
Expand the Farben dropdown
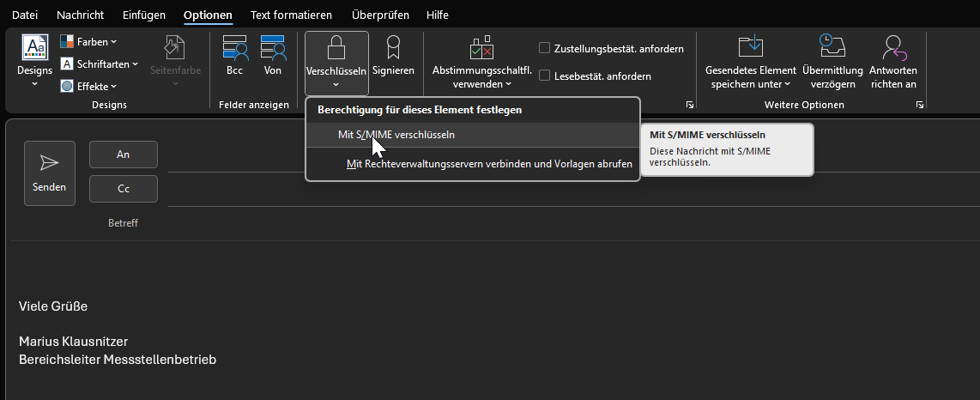tap(89, 41)
